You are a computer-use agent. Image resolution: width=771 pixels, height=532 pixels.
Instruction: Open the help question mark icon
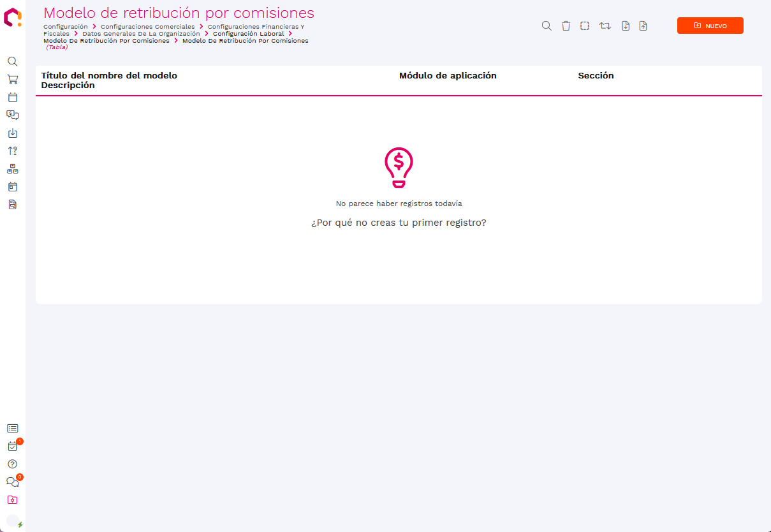[x=12, y=464]
